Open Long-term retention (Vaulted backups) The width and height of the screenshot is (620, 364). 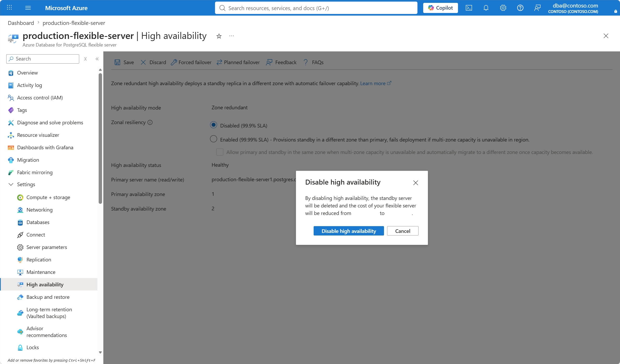coord(49,313)
